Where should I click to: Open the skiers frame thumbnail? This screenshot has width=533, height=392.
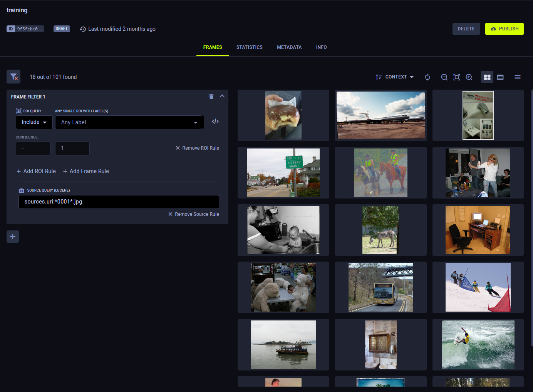coord(478,287)
